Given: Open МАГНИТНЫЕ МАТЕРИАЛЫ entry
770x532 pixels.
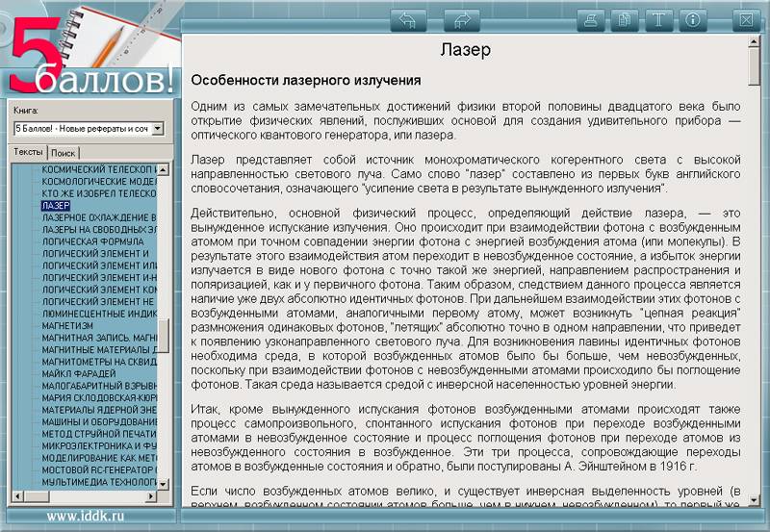Looking at the screenshot, I should pos(99,349).
